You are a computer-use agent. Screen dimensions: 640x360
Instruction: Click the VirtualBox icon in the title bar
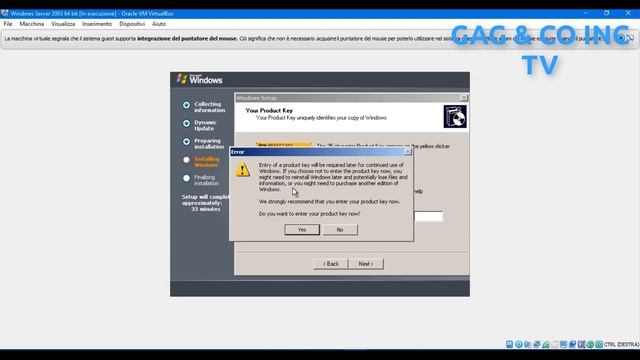tap(4, 13)
